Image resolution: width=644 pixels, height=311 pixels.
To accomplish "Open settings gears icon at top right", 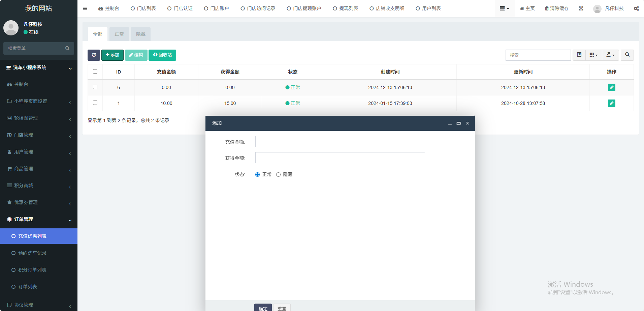I will pos(636,8).
